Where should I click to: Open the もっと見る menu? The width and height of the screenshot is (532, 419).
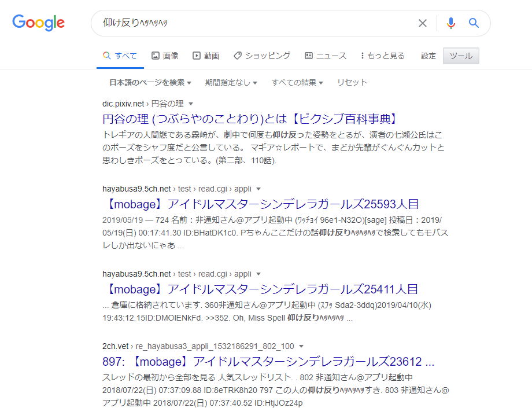[x=382, y=56]
